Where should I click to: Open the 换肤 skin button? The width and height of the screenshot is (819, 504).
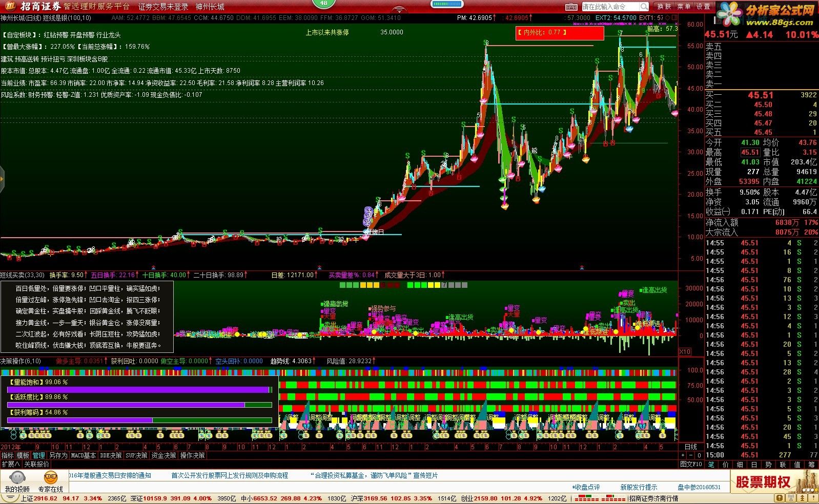tap(664, 7)
